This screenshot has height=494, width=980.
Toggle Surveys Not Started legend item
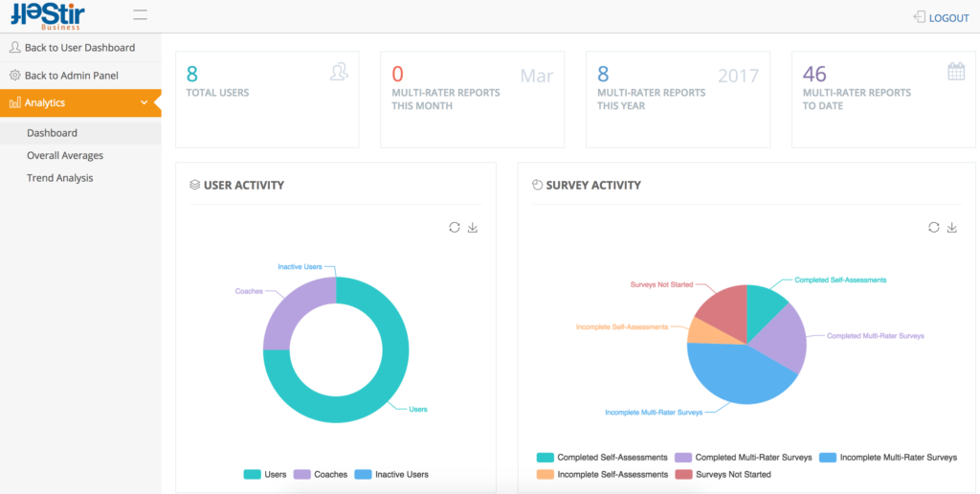[x=724, y=474]
